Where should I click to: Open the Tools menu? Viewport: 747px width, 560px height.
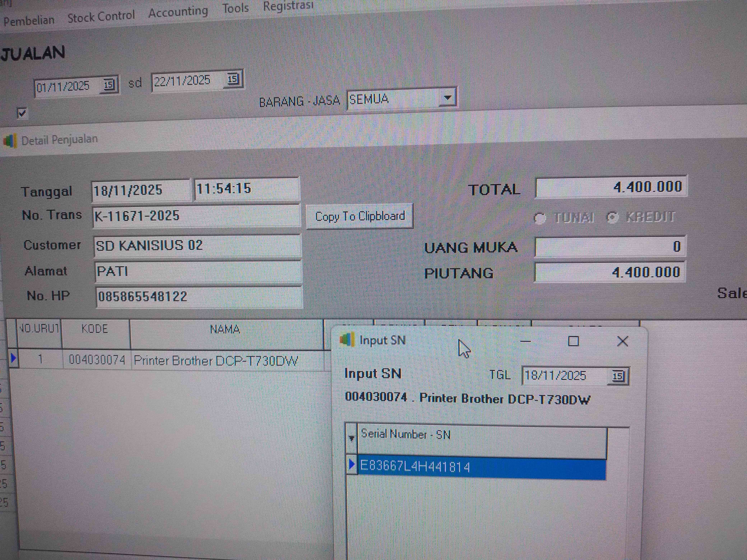click(x=235, y=8)
